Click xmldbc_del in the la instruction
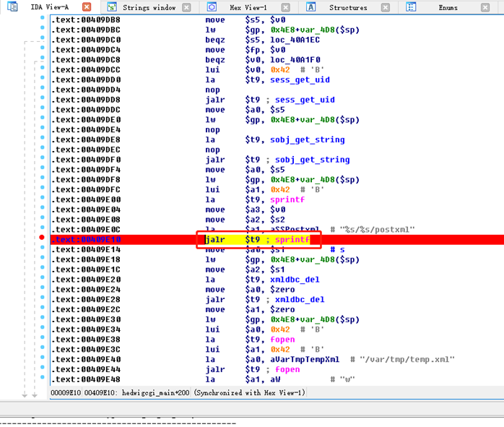 [x=295, y=280]
